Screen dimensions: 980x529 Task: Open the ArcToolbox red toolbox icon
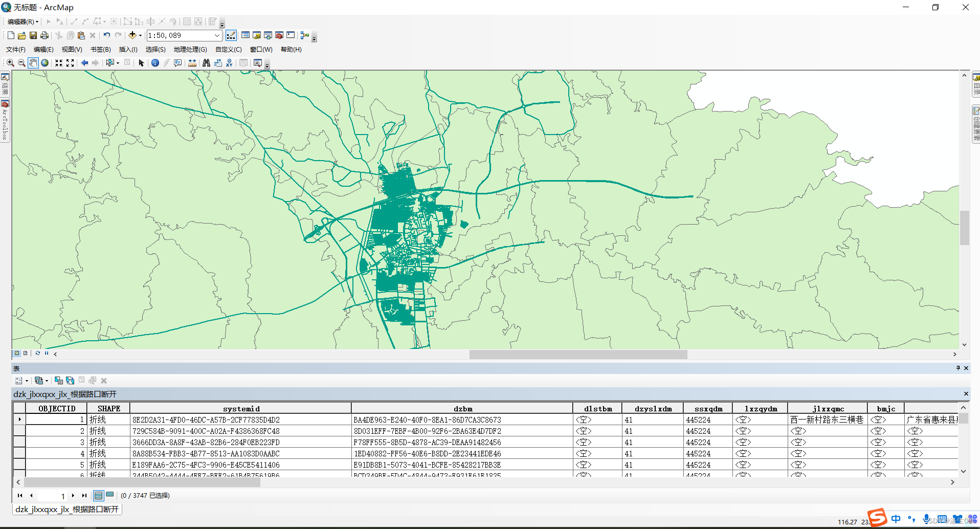(x=279, y=35)
